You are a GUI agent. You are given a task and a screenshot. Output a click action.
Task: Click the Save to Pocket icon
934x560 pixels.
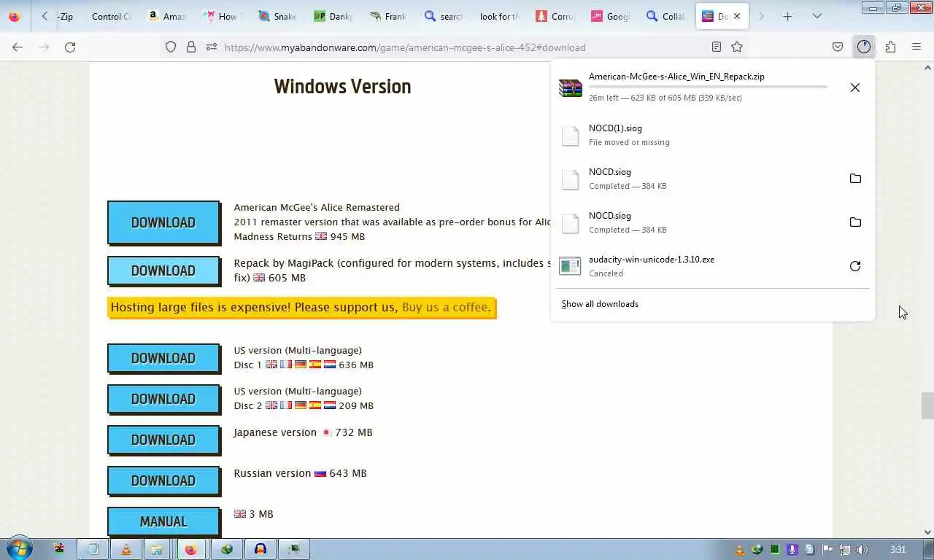(x=838, y=47)
